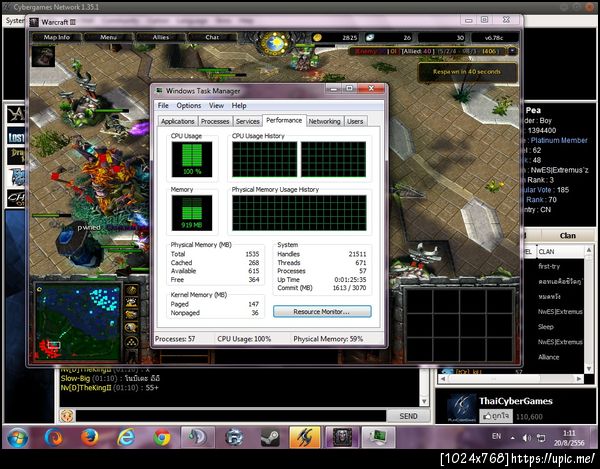600x469 pixels.
Task: Click the clan list scroll right arrow
Action: coord(579,378)
